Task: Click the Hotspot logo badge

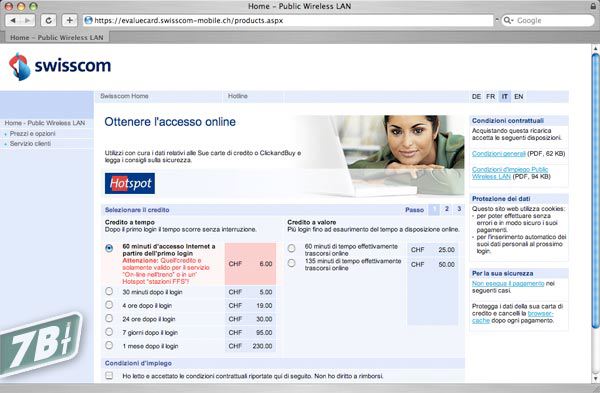Action: click(130, 183)
